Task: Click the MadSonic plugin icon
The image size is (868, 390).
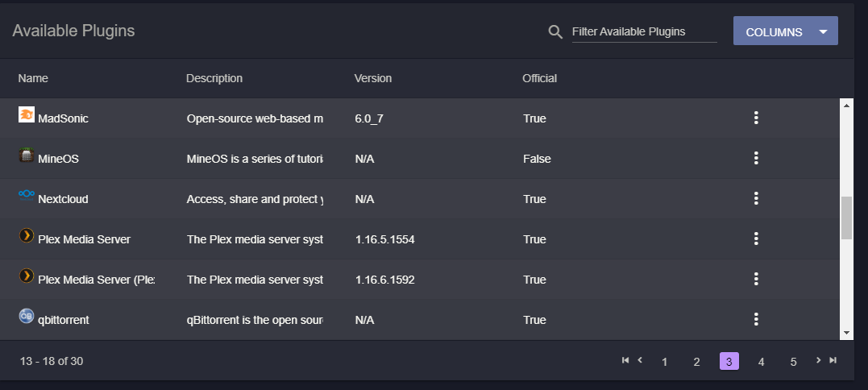Action: [x=27, y=115]
